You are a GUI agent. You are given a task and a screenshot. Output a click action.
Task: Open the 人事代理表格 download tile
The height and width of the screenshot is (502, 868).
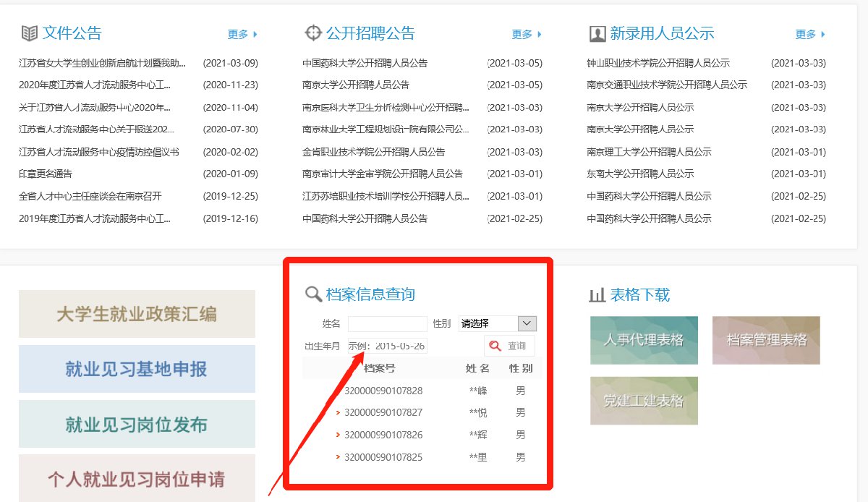click(644, 340)
